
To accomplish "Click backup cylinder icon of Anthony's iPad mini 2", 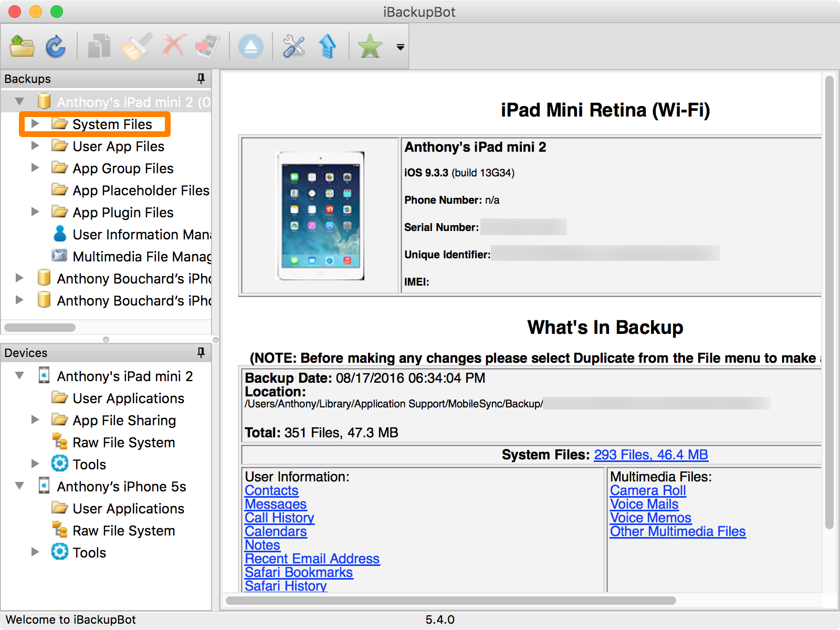I will click(44, 101).
